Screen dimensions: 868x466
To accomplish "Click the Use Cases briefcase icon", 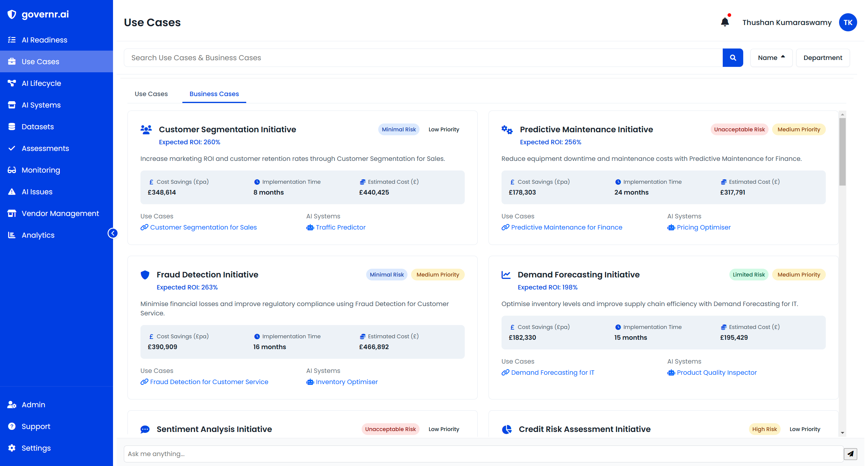I will [12, 62].
